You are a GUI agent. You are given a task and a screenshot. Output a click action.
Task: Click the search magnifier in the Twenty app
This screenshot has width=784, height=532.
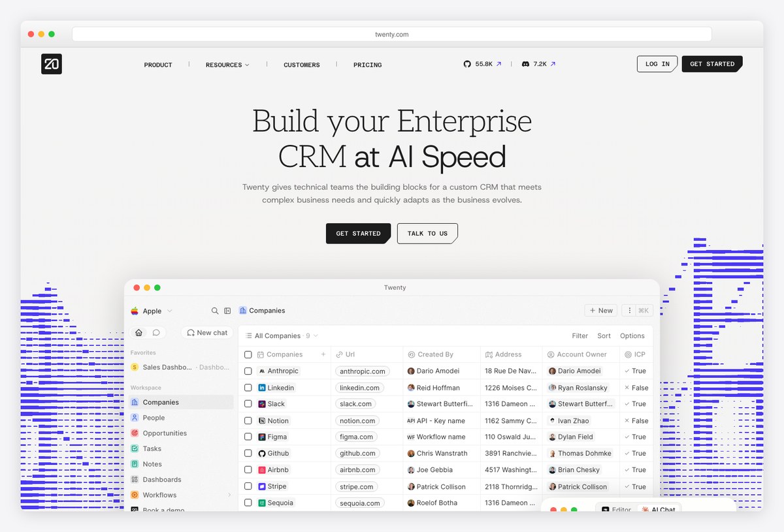pos(215,311)
